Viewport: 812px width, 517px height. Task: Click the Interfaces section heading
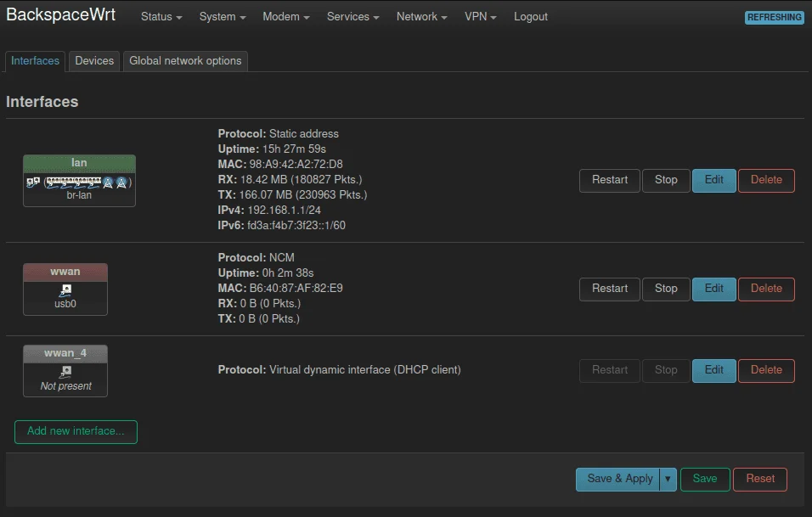coord(42,102)
